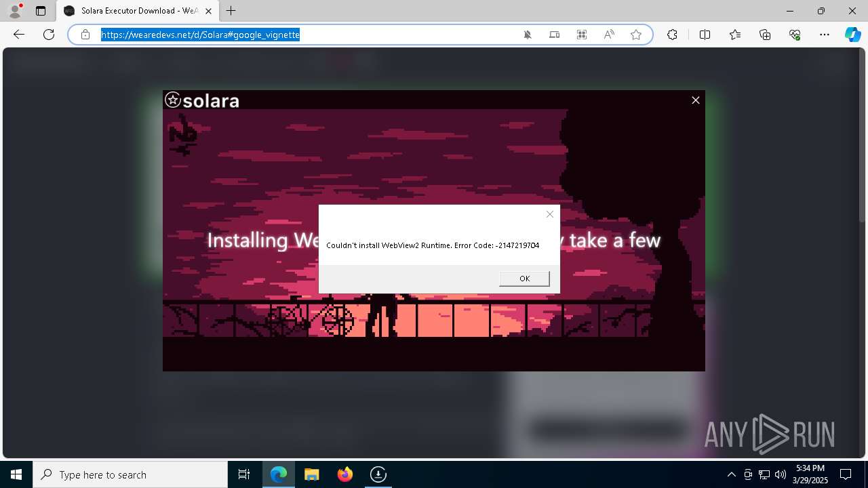Open Microsoft Edge from the taskbar
This screenshot has width=868, height=488.
[x=279, y=474]
